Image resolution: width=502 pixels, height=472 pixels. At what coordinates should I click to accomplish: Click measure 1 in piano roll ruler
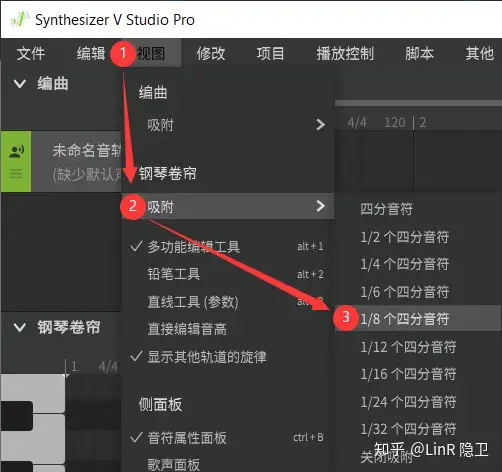click(x=74, y=366)
